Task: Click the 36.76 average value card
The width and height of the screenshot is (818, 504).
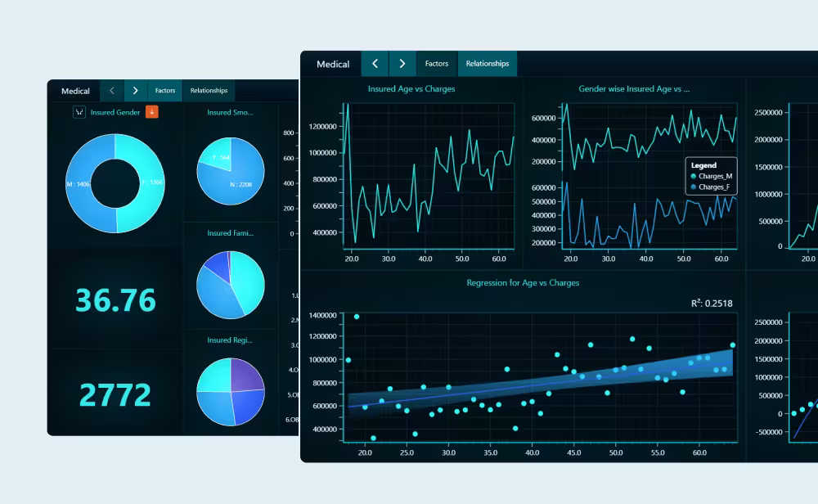Action: click(115, 300)
